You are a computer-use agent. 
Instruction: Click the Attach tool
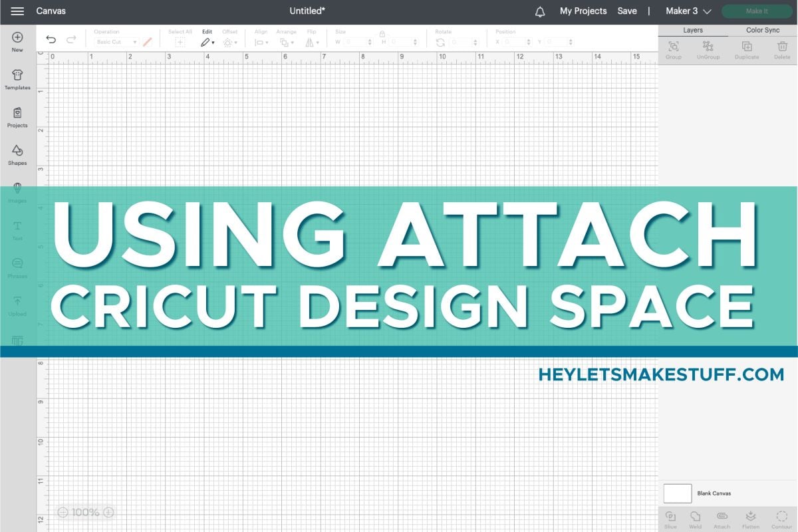click(722, 519)
